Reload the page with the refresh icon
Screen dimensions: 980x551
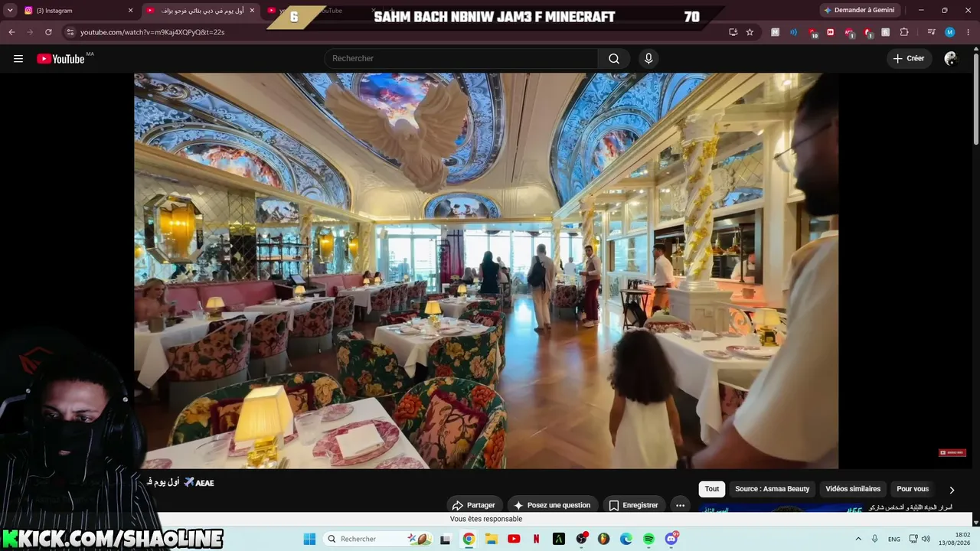(x=48, y=32)
